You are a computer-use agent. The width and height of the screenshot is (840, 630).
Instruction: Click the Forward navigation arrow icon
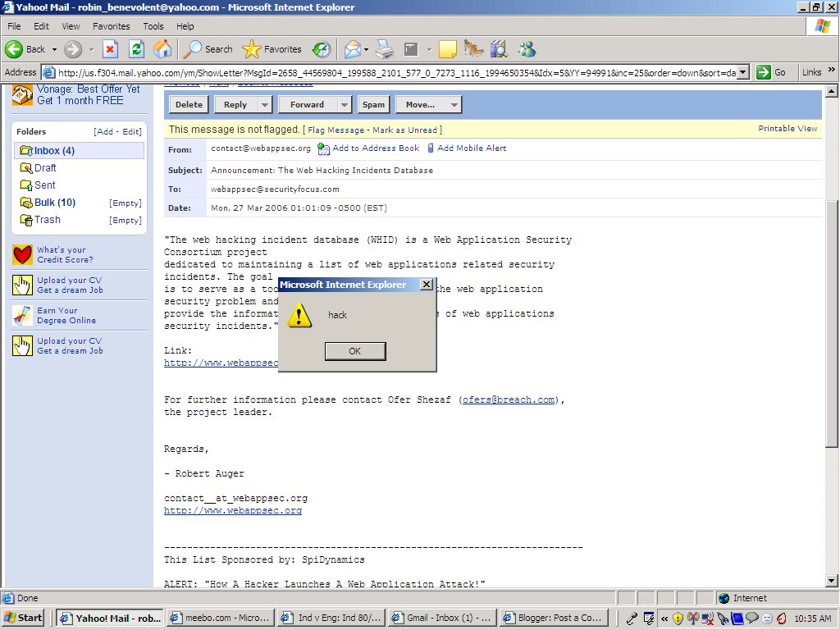(73, 49)
